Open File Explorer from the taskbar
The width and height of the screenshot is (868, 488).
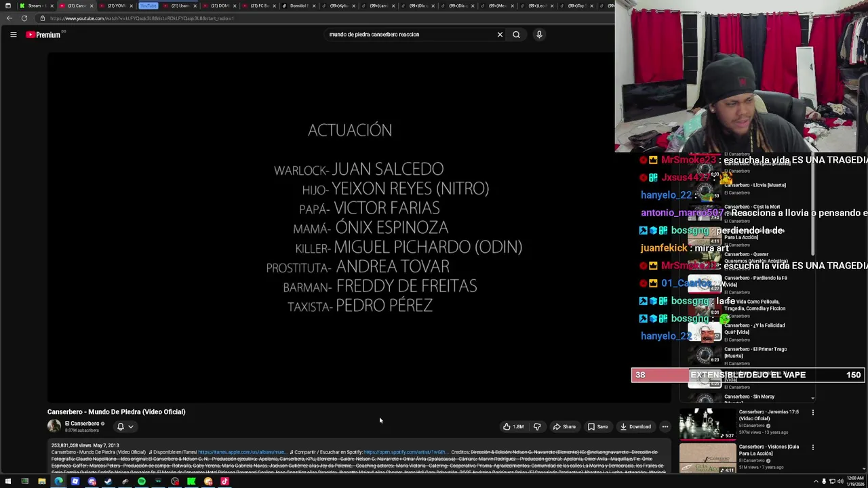pyautogui.click(x=41, y=482)
